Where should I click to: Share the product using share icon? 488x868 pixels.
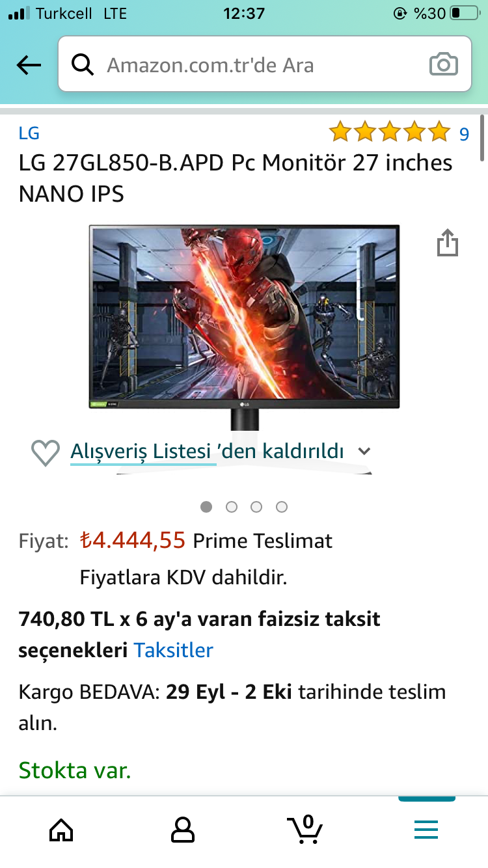(448, 243)
